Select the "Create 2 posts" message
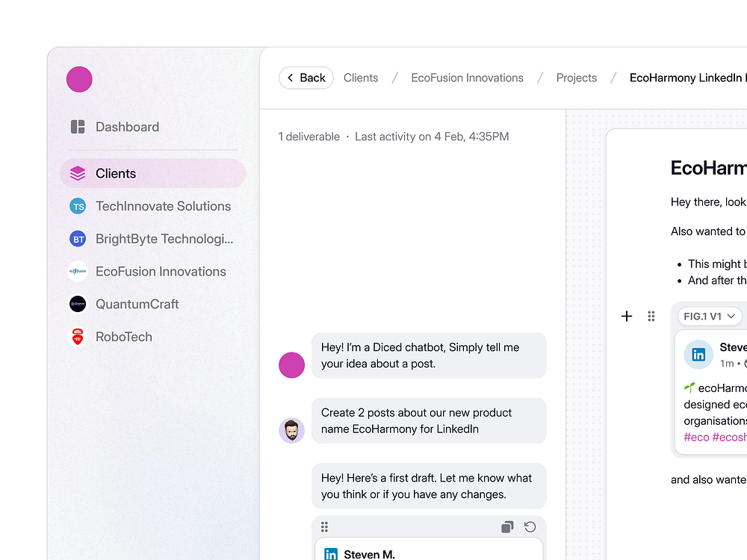This screenshot has width=747, height=560. tap(429, 421)
